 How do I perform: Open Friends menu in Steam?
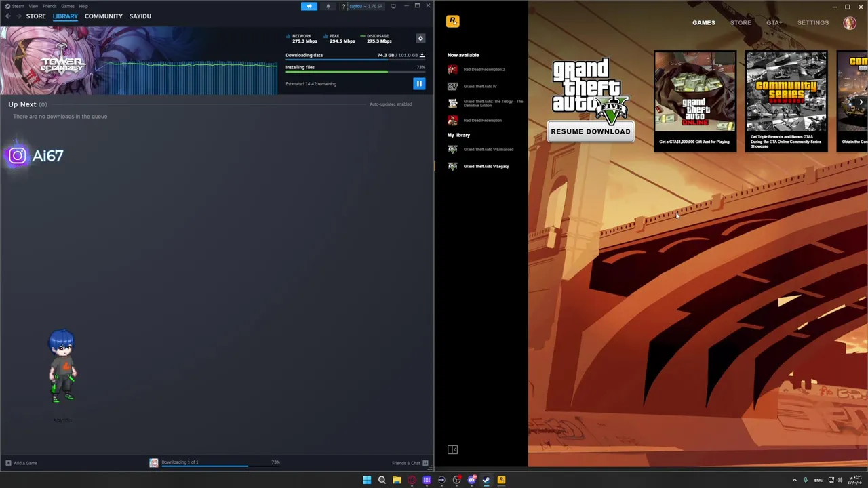click(50, 6)
